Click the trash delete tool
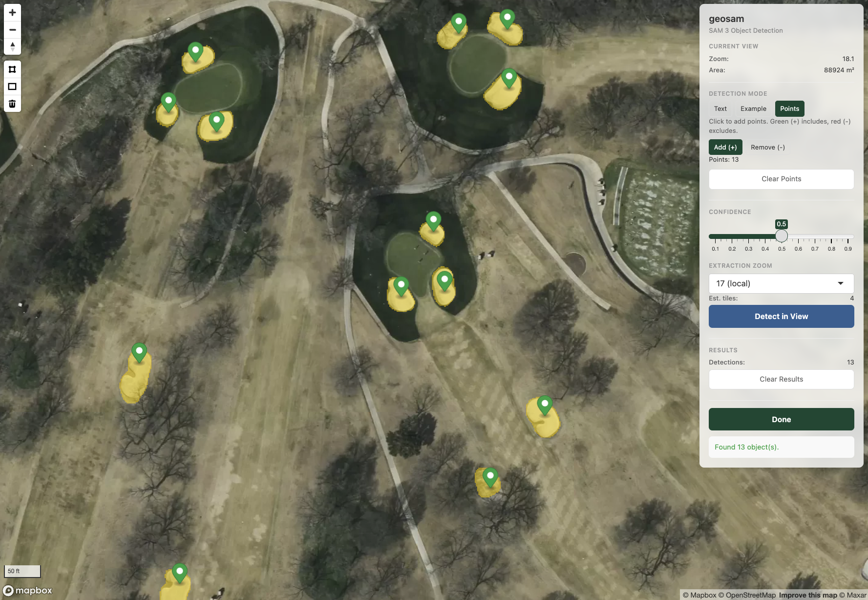This screenshot has height=600, width=868. pyautogui.click(x=12, y=104)
